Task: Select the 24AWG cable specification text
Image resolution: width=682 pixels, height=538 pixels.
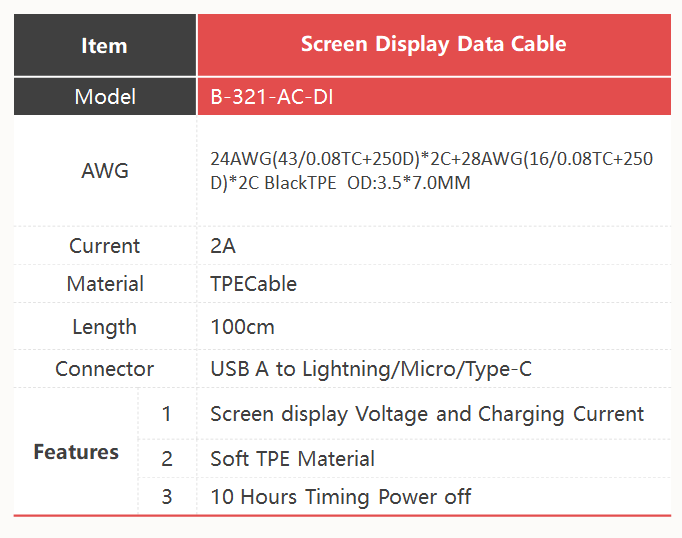Action: 431,170
